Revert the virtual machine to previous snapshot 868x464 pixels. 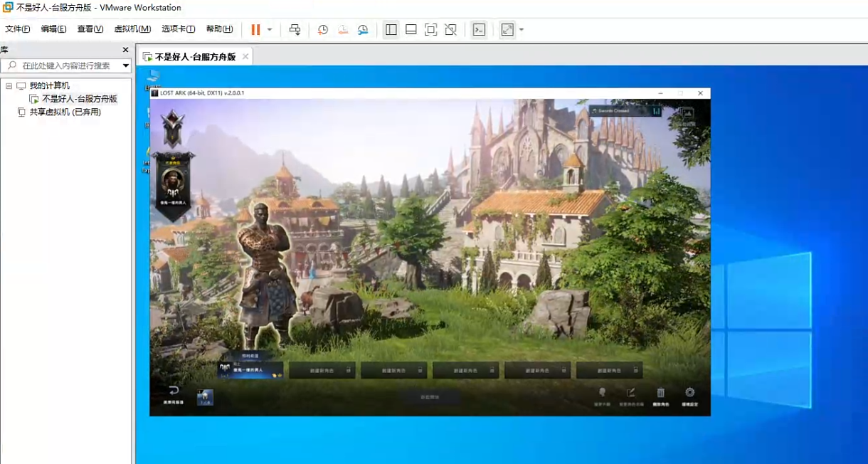tap(343, 30)
